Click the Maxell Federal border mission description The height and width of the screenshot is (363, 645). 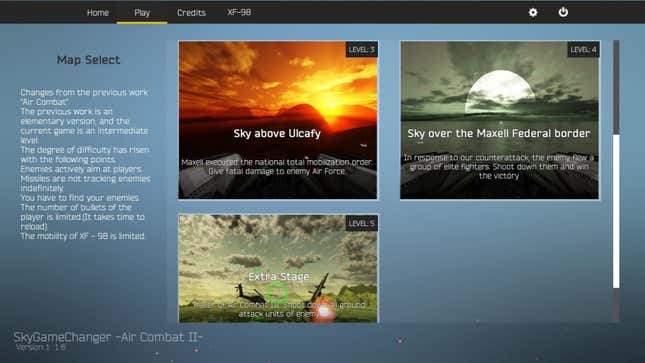[x=499, y=167]
